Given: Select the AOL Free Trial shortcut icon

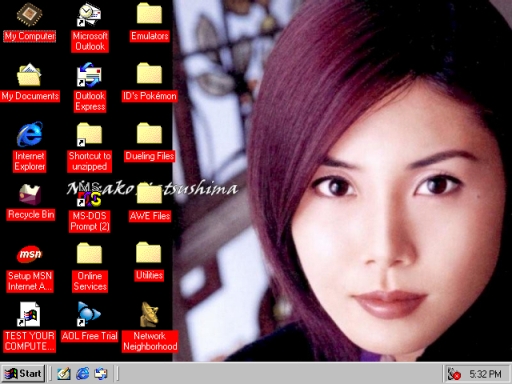Looking at the screenshot, I should click(89, 314).
